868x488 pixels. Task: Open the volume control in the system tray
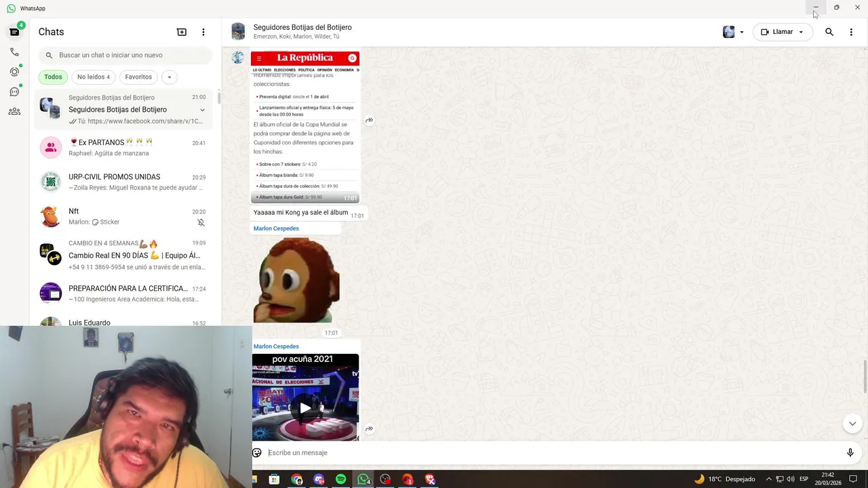[x=791, y=479]
